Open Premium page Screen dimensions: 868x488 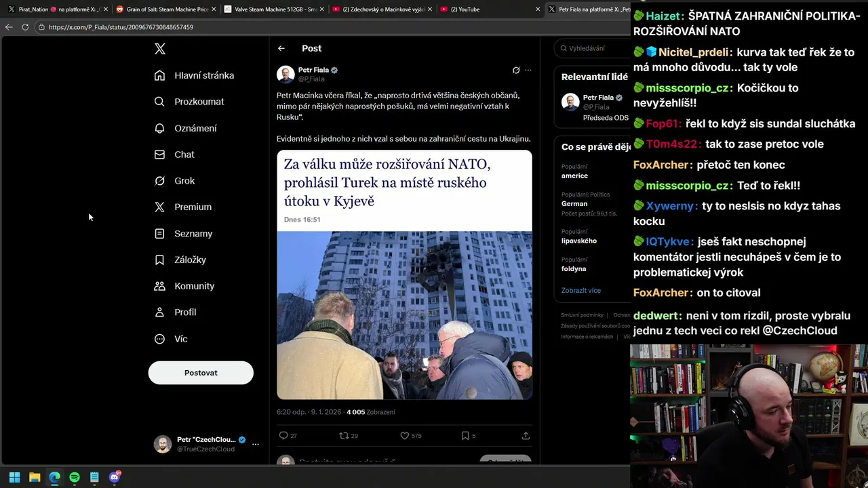tap(183, 207)
